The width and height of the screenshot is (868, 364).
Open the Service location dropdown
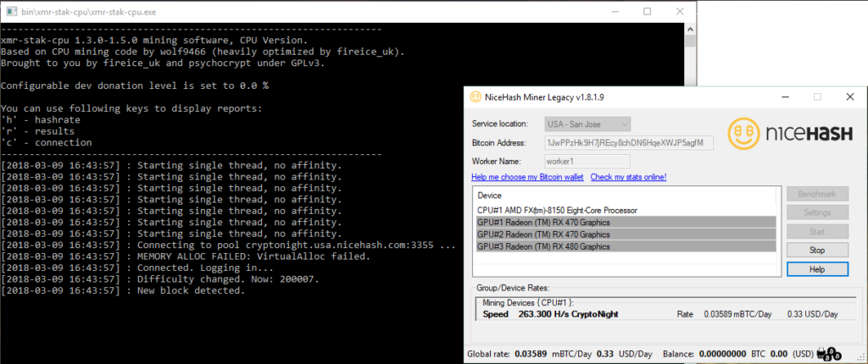coord(587,124)
